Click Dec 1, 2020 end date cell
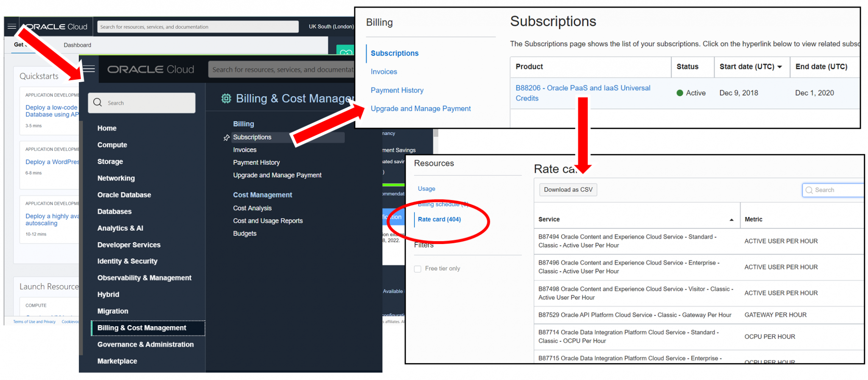 click(x=815, y=93)
